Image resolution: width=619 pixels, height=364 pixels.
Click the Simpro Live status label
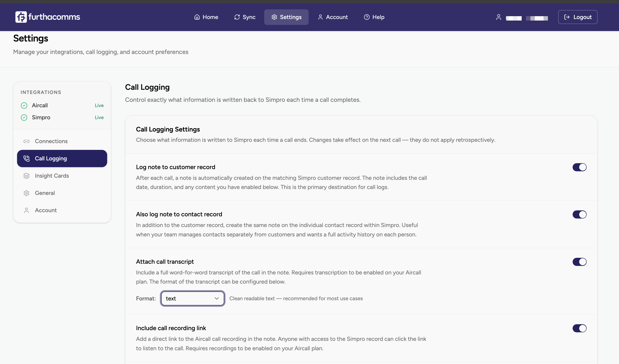[x=99, y=118]
